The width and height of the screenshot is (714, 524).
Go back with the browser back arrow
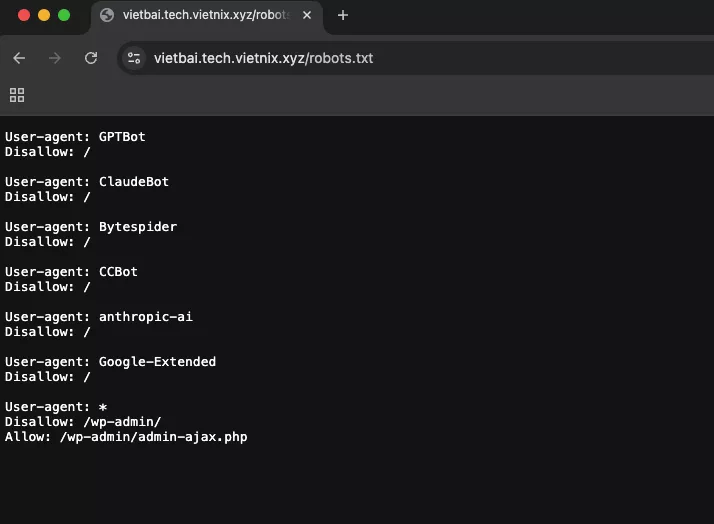(x=19, y=58)
